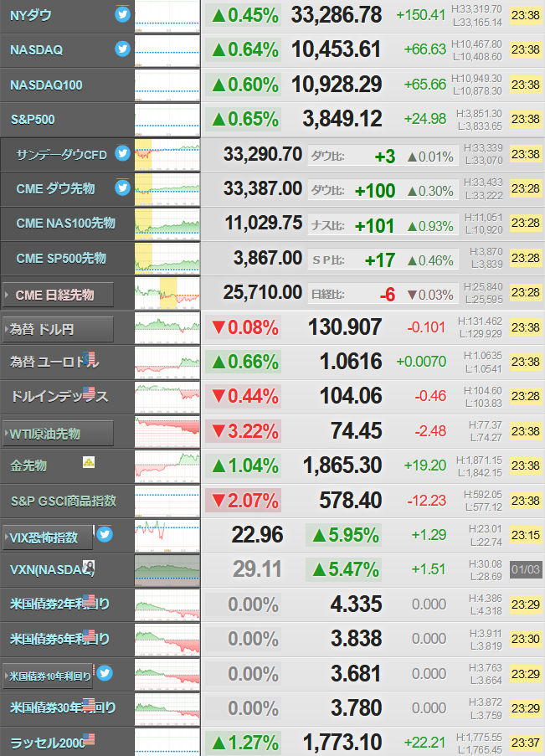Select the 01/03 date badge
This screenshot has height=756, width=545.
[x=526, y=569]
